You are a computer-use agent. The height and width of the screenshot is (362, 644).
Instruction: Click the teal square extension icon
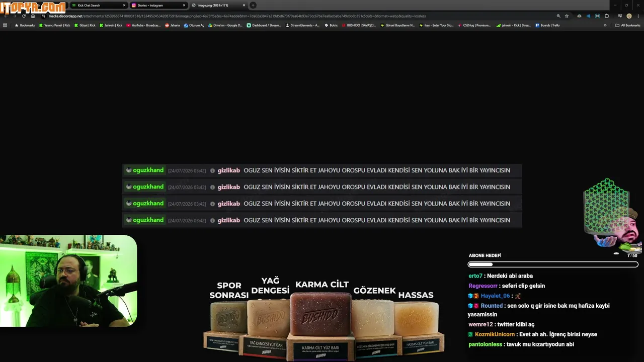[597, 16]
